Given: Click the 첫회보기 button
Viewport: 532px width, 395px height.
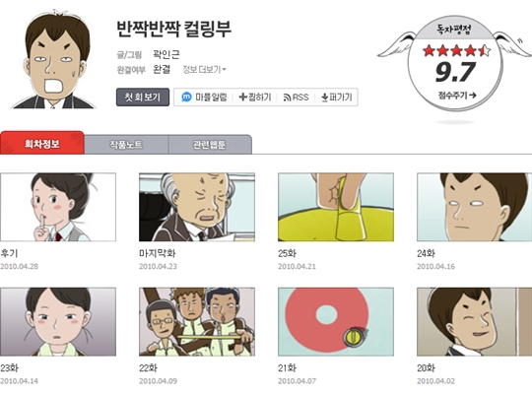Looking at the screenshot, I should (143, 98).
